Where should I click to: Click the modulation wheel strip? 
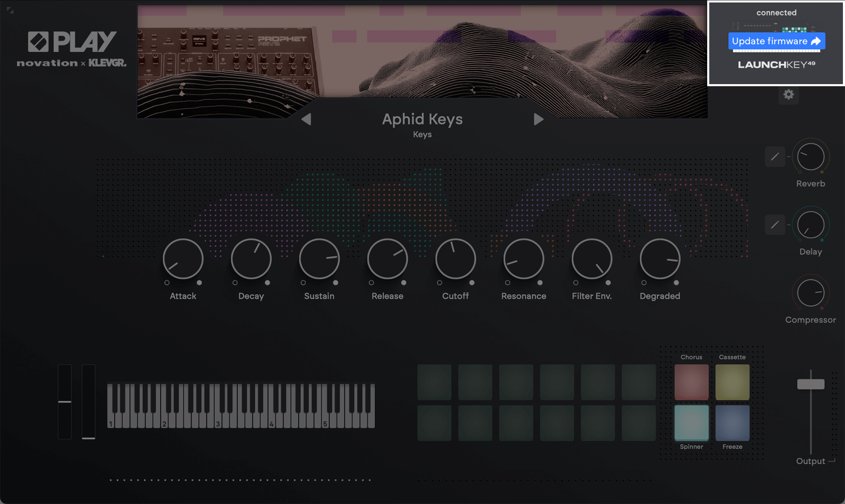click(88, 402)
